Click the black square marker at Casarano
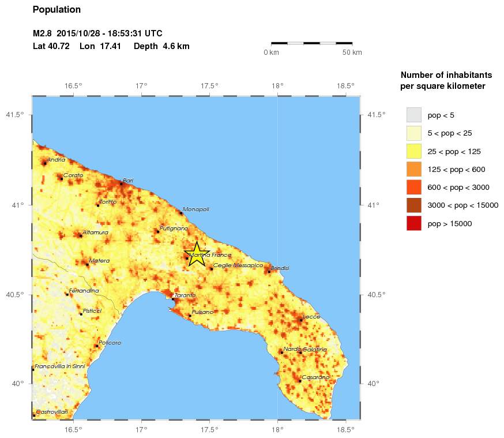This screenshot has width=504, height=438. 300,381
